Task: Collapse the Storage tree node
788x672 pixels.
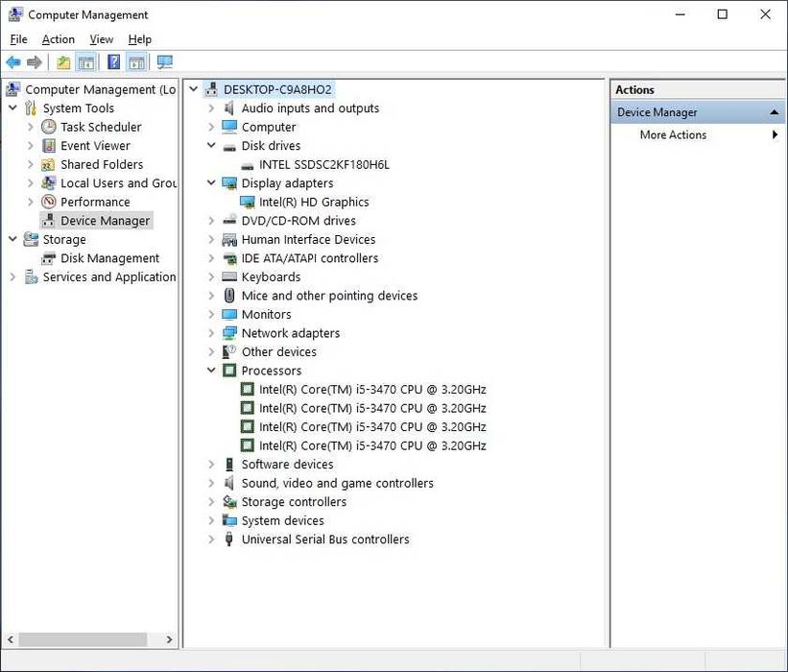Action: (x=13, y=239)
